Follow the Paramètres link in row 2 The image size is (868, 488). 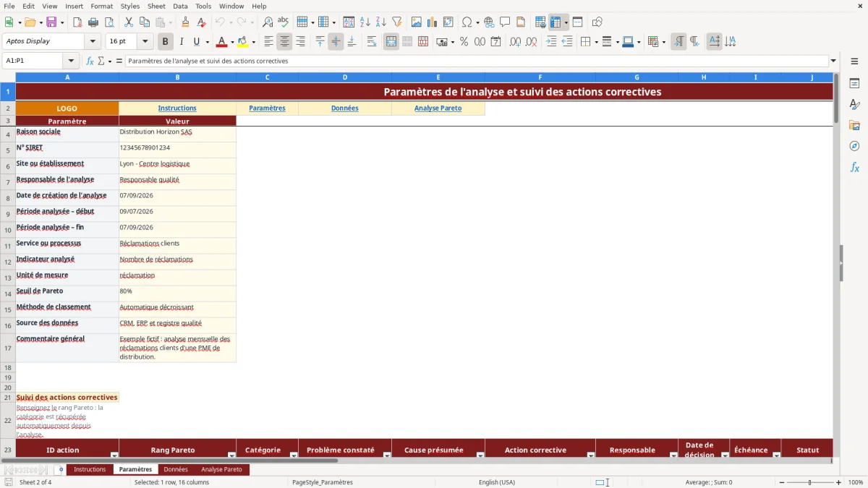[x=267, y=108]
